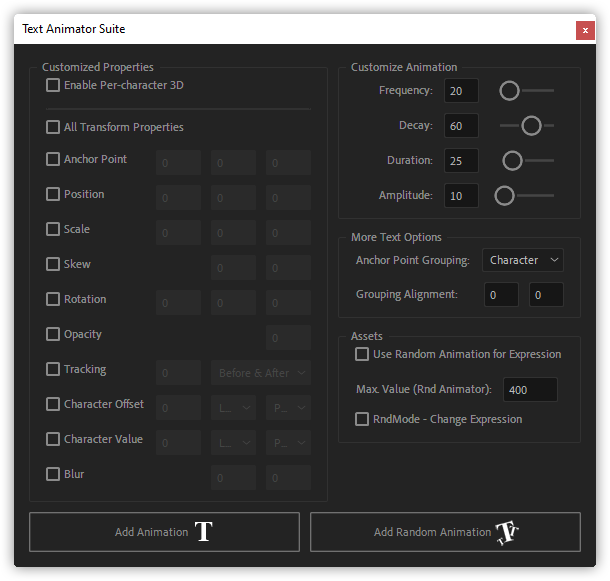
Task: Click the scattered T icon on Add Random Animation
Action: (507, 532)
